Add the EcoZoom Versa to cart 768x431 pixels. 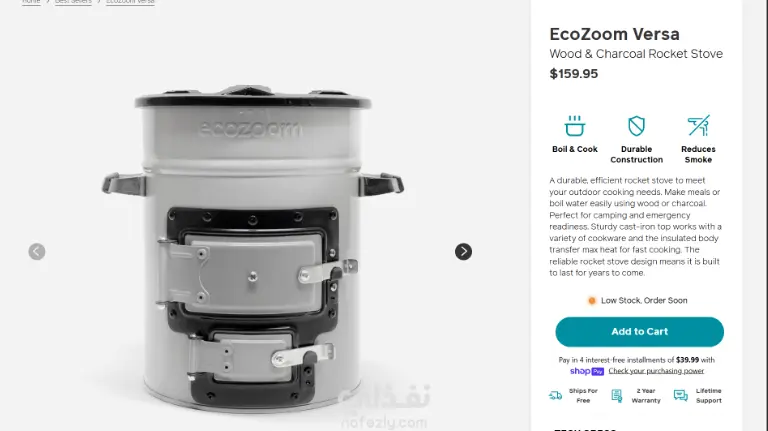[639, 332]
